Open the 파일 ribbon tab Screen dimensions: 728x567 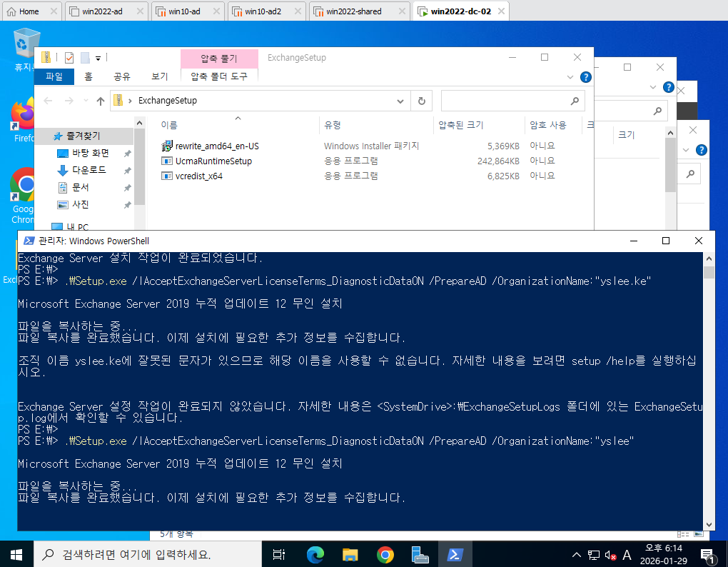(x=54, y=76)
